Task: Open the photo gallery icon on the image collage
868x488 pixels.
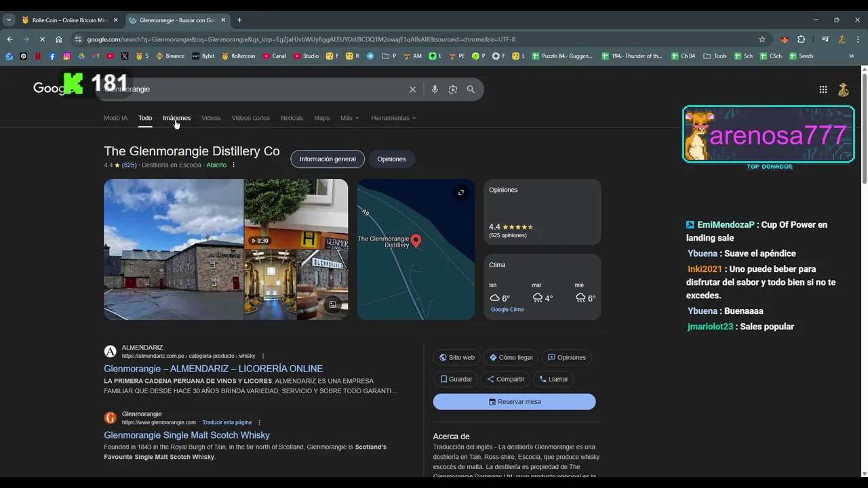Action: tap(332, 304)
